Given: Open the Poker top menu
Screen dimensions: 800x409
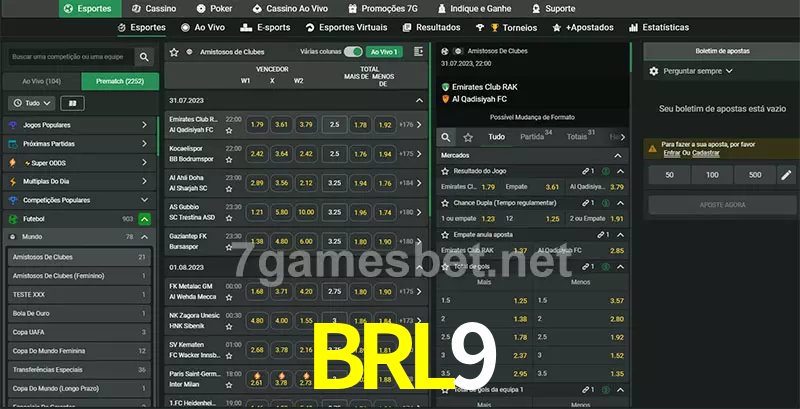Looking at the screenshot, I should (x=214, y=9).
